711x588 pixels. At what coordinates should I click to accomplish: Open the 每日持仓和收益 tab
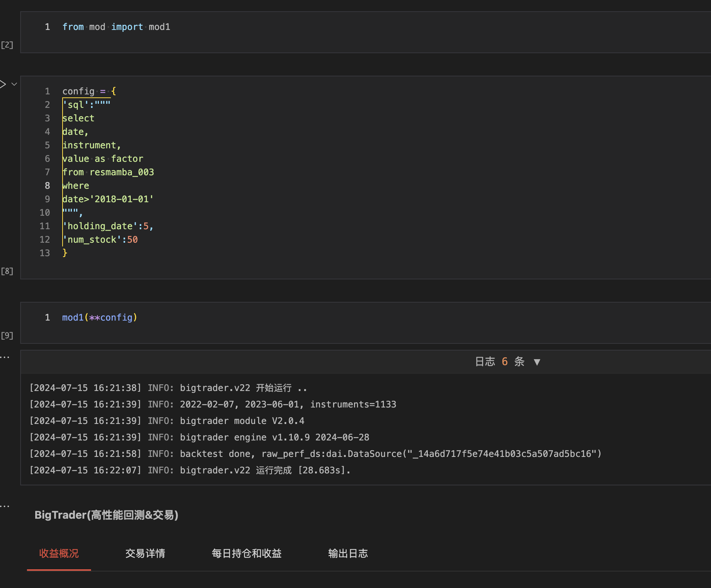click(x=246, y=553)
